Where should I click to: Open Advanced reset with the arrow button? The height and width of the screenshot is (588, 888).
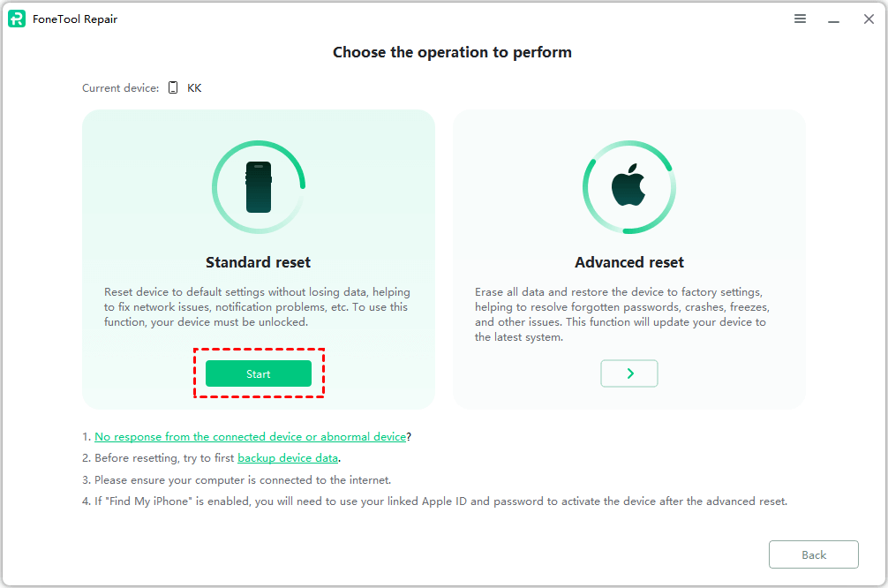pyautogui.click(x=629, y=373)
